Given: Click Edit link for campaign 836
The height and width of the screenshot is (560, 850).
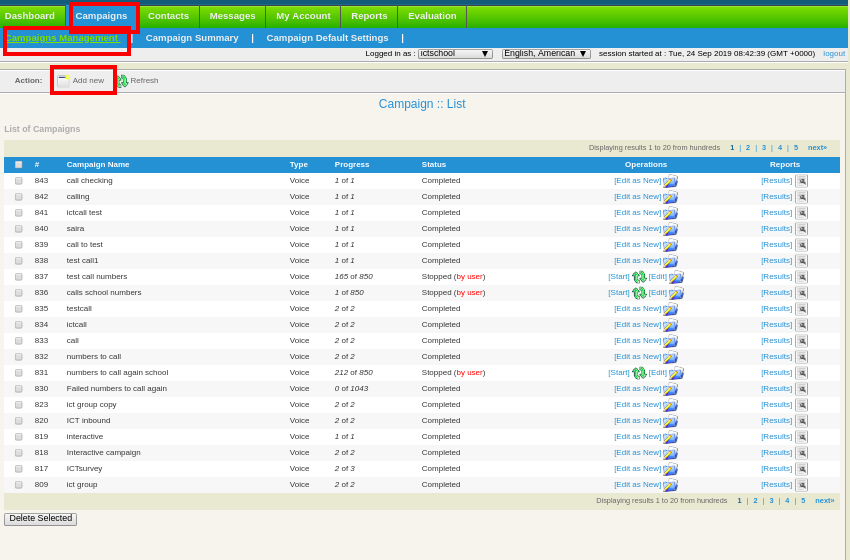Looking at the screenshot, I should (658, 292).
